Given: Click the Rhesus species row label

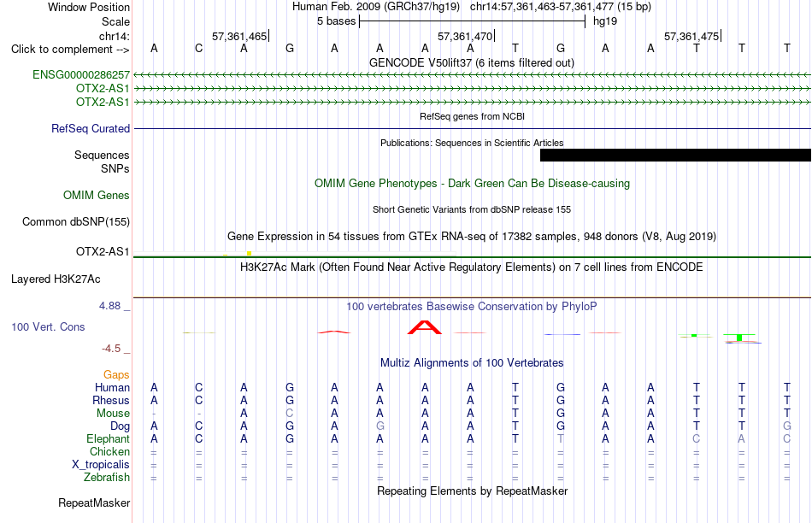Looking at the screenshot, I should 111,400.
